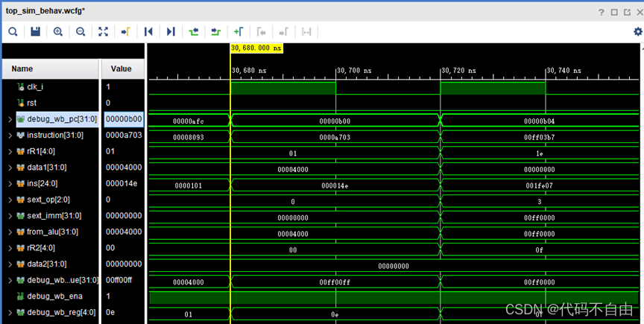Jump to last simulation time
644x324 pixels.
[x=171, y=31]
